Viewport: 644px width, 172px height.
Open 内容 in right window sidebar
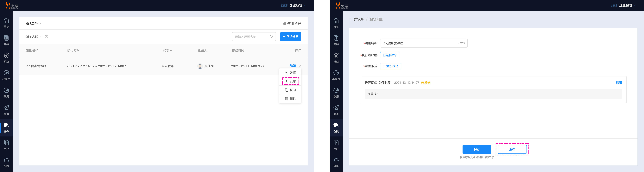pos(336,40)
